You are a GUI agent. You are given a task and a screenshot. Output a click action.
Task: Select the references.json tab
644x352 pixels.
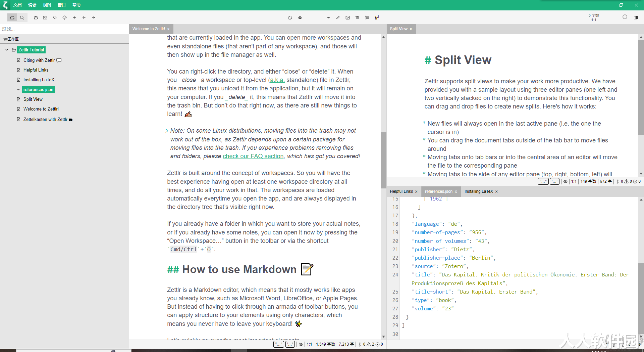coord(438,191)
